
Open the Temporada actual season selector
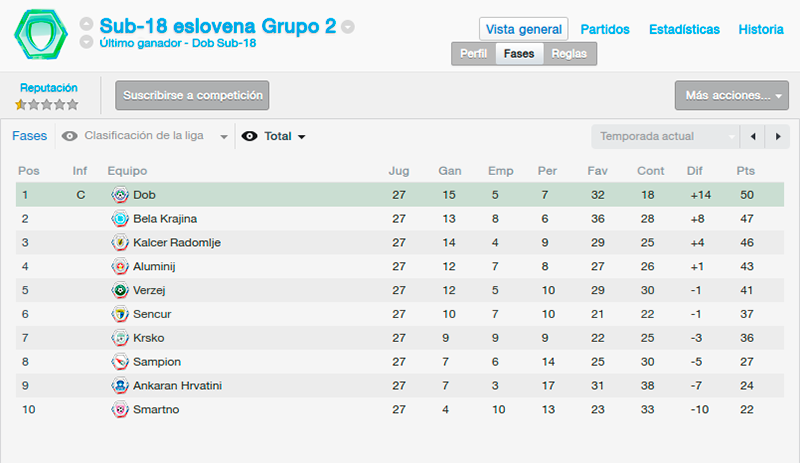click(665, 136)
